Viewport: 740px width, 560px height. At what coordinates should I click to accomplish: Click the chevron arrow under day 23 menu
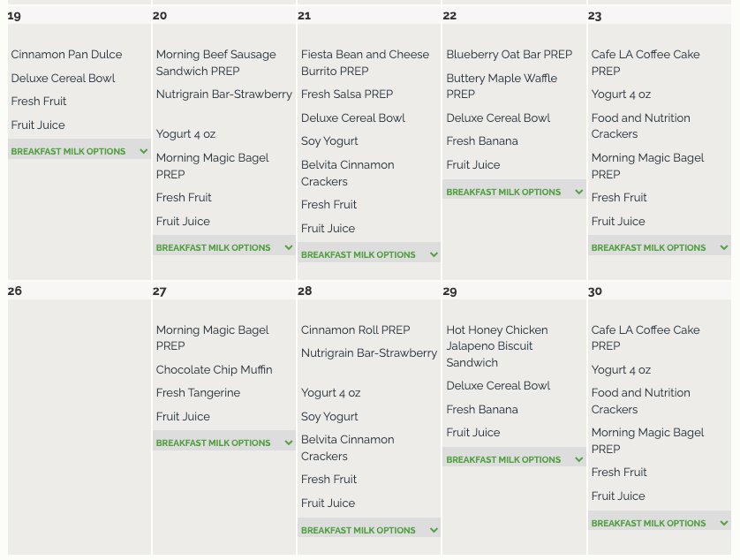click(x=723, y=247)
